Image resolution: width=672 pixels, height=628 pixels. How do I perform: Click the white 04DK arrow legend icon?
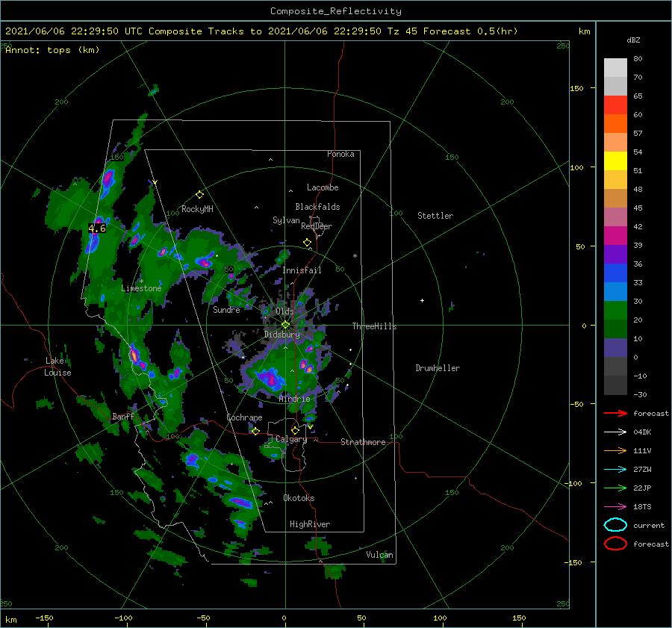(x=615, y=432)
